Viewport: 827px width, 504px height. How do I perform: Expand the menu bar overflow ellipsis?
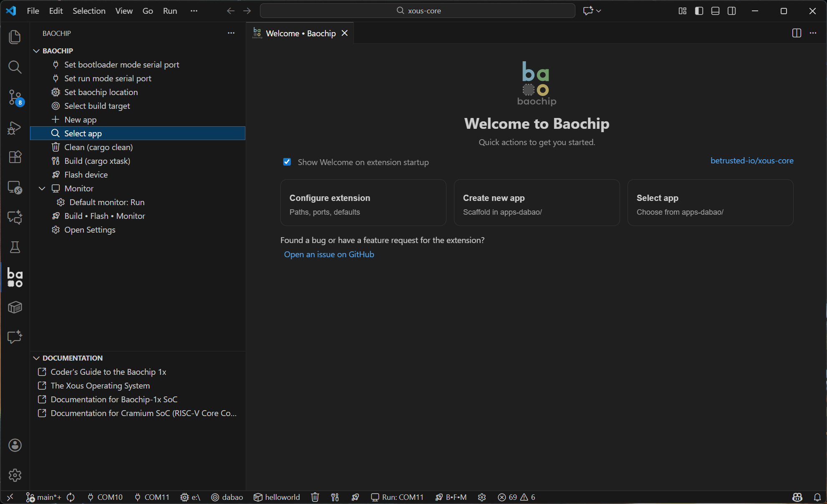(194, 11)
